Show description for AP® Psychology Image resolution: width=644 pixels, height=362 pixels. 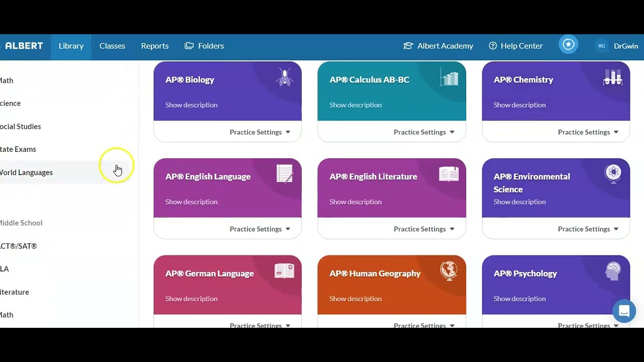click(520, 299)
